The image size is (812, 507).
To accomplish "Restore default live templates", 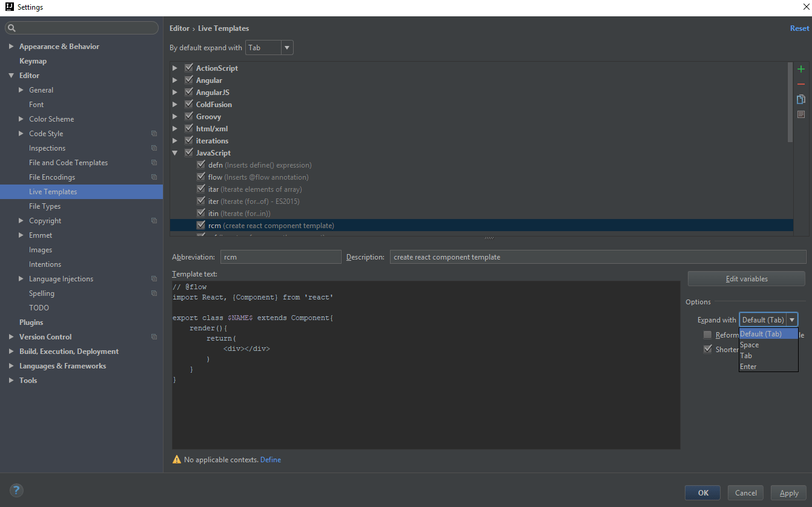I will (x=800, y=114).
